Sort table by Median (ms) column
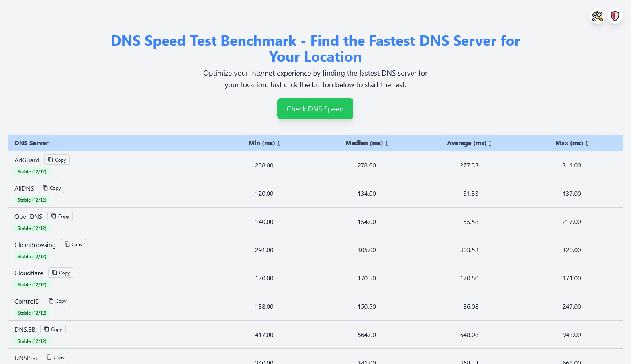The width and height of the screenshot is (631, 364). (x=366, y=143)
